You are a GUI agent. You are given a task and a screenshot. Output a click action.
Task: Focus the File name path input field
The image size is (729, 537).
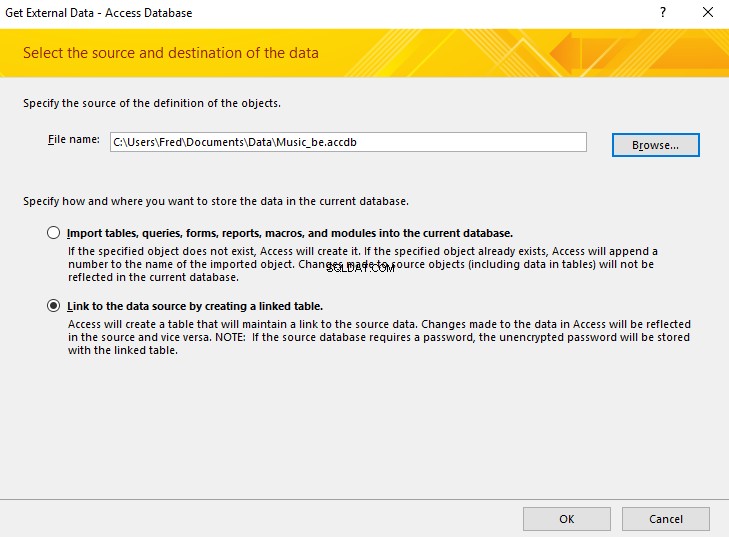click(348, 142)
